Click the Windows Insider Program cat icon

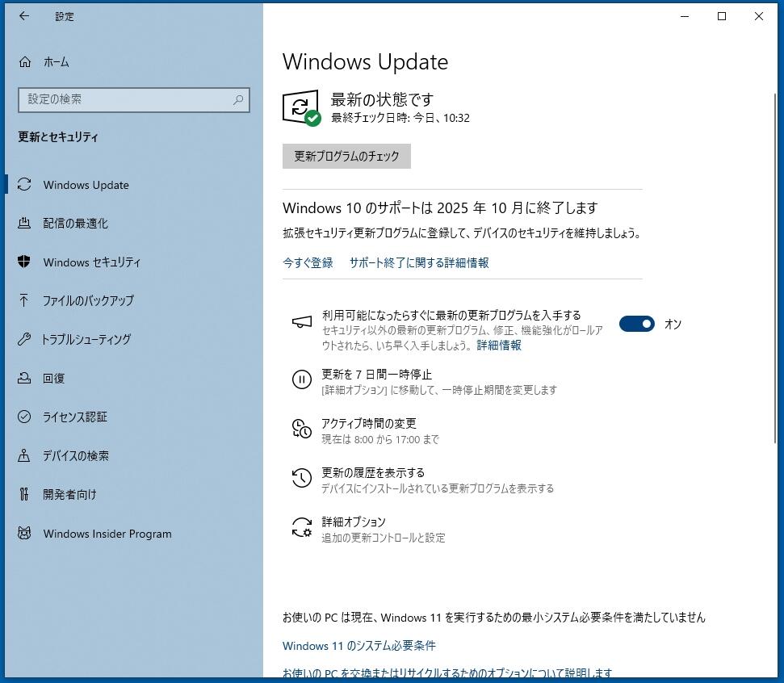point(24,533)
